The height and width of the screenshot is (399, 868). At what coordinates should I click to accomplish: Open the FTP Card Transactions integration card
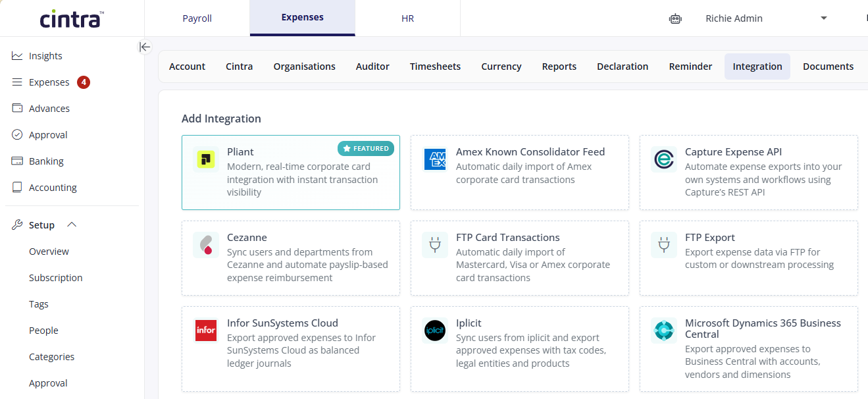click(x=520, y=258)
